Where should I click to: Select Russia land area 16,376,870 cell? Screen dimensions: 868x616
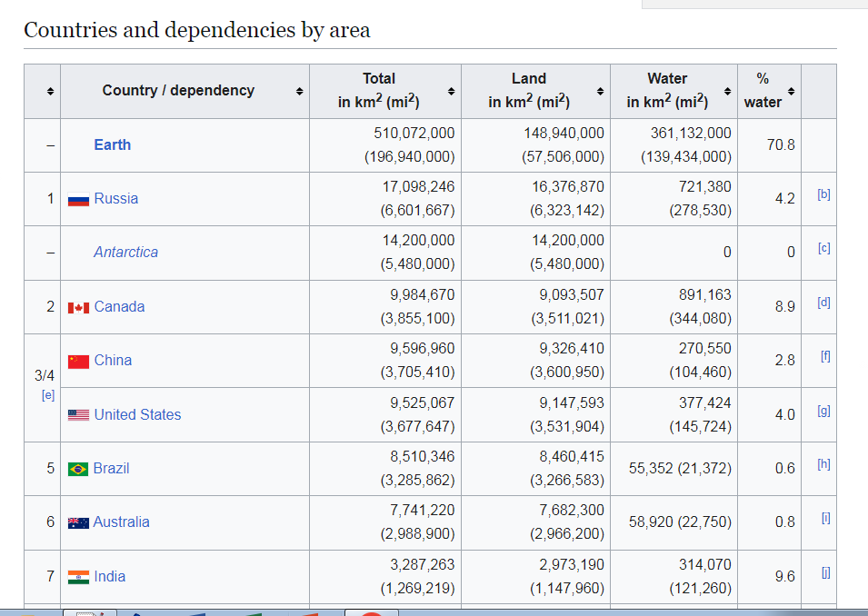click(536, 199)
